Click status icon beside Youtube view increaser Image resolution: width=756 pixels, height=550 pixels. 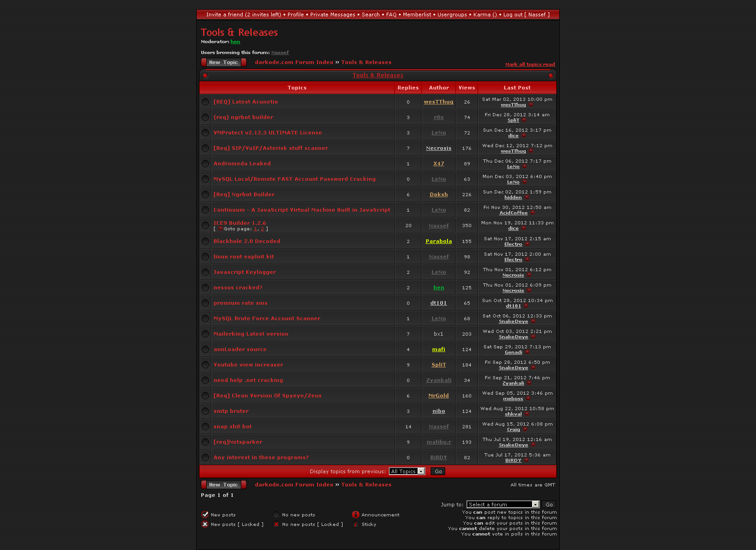point(205,365)
